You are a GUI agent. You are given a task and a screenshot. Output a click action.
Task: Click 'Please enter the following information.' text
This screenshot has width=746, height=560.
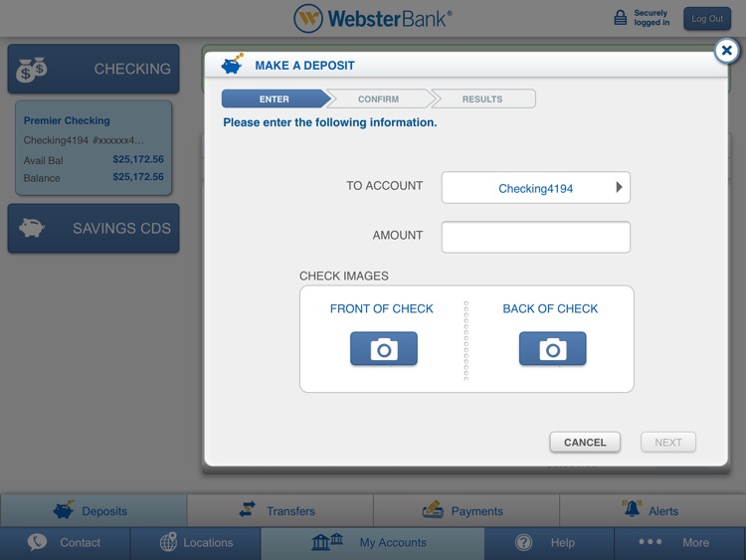tap(329, 122)
